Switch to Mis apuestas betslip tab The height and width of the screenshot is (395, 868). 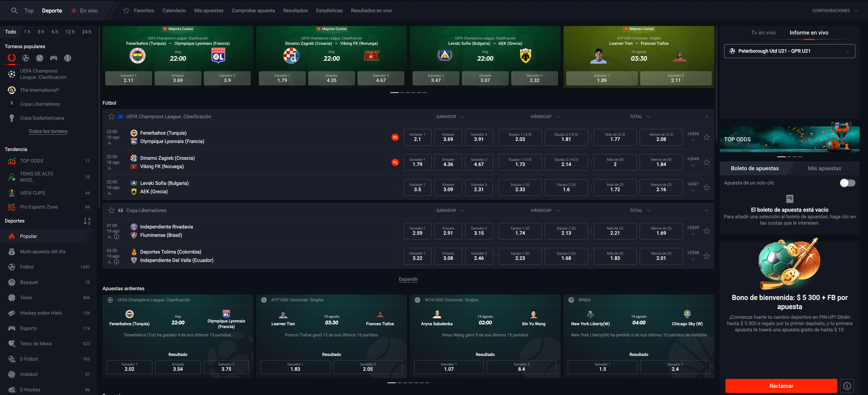pos(824,168)
